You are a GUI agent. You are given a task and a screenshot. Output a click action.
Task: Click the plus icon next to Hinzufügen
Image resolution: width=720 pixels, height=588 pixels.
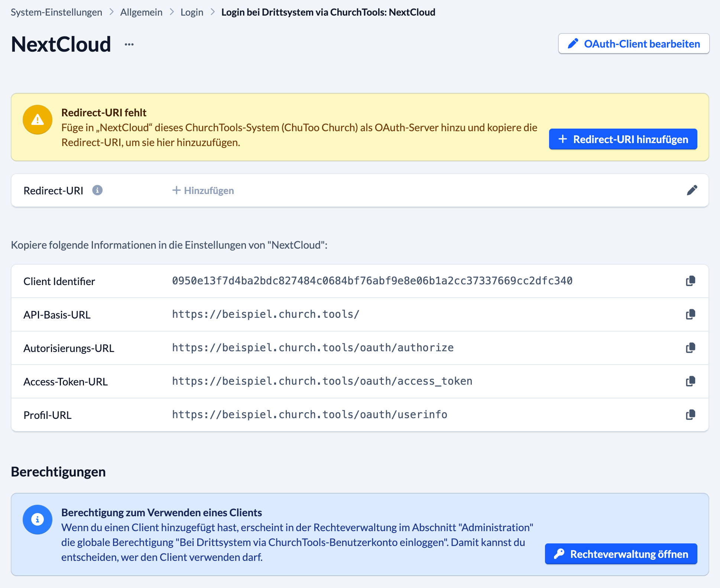[176, 190]
